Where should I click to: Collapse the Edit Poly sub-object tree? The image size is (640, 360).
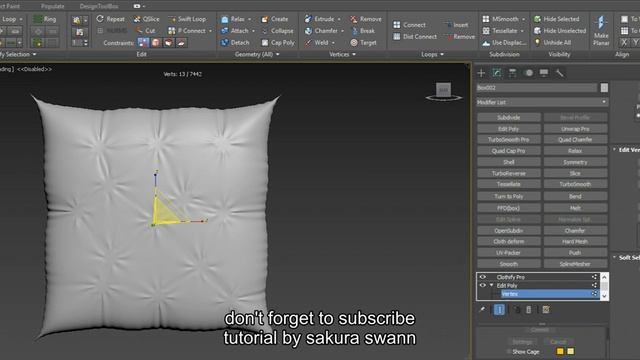(x=492, y=285)
